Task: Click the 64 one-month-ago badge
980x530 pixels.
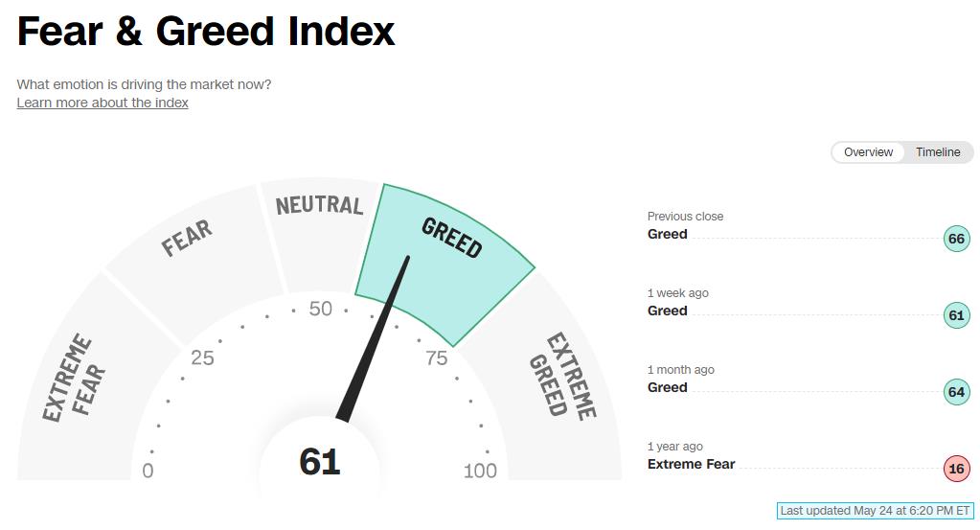Action: [x=956, y=392]
